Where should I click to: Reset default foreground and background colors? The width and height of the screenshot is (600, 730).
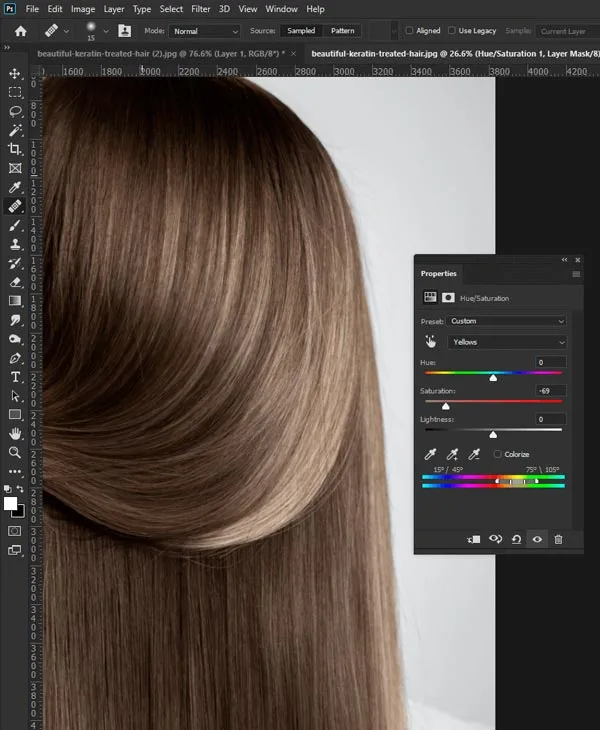(7, 489)
